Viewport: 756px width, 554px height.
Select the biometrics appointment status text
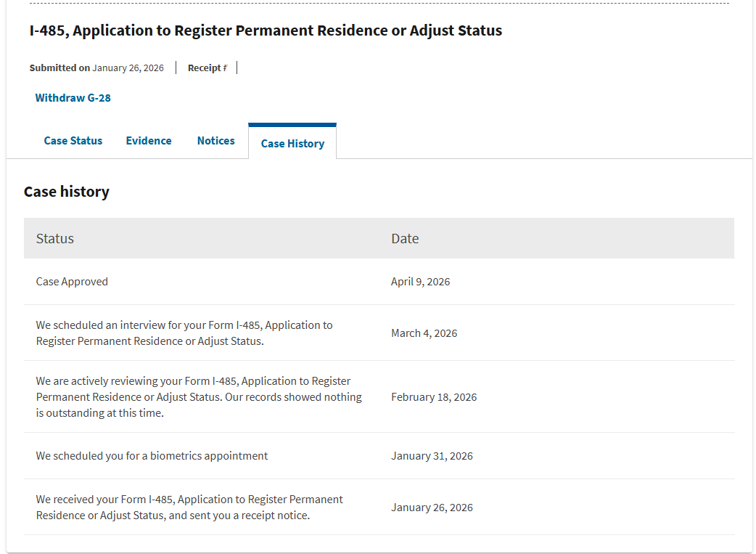pyautogui.click(x=152, y=456)
